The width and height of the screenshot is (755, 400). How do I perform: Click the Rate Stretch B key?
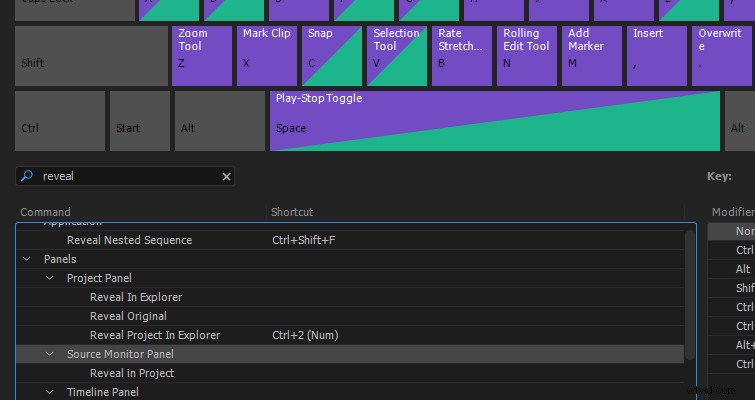click(462, 56)
